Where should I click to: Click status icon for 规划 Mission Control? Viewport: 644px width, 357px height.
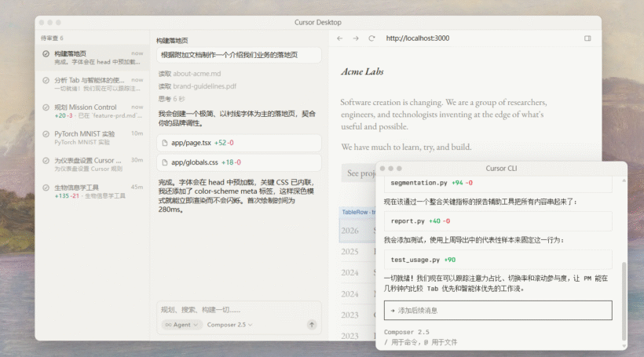coord(46,107)
